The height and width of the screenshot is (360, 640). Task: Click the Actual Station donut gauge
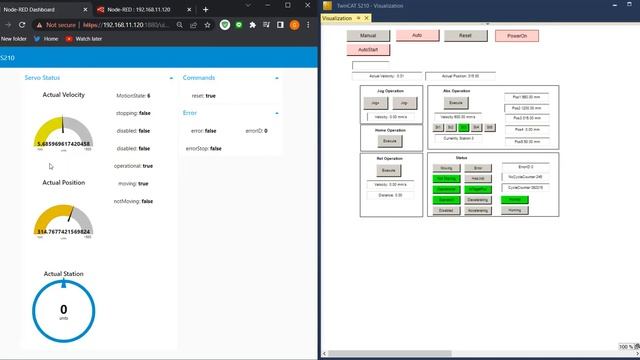click(63, 311)
